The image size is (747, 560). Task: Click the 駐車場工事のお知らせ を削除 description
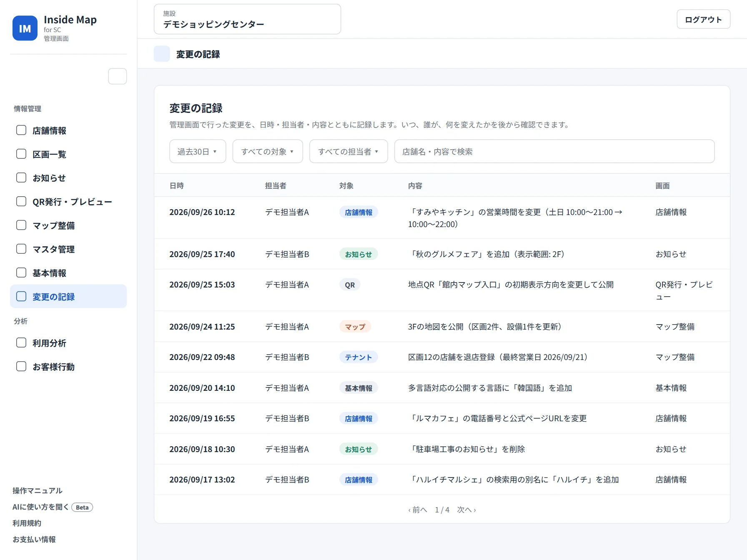(x=467, y=449)
